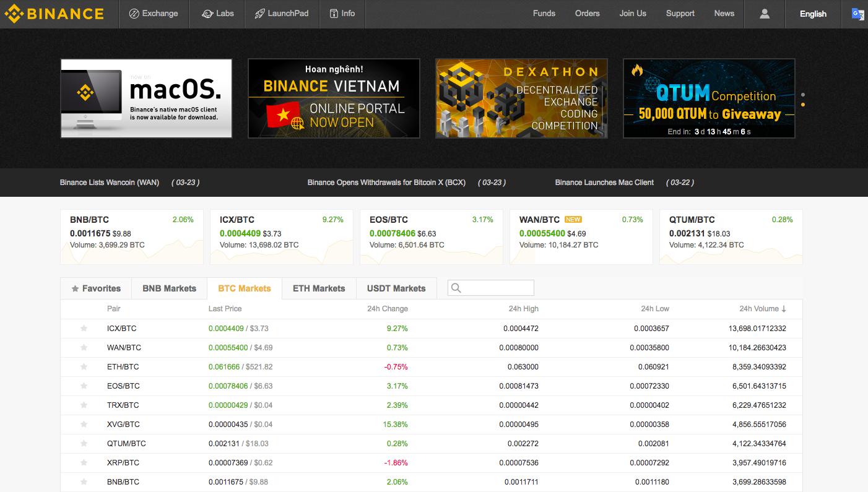
Task: Open Binance Lists Wancoin announcement
Action: click(110, 183)
